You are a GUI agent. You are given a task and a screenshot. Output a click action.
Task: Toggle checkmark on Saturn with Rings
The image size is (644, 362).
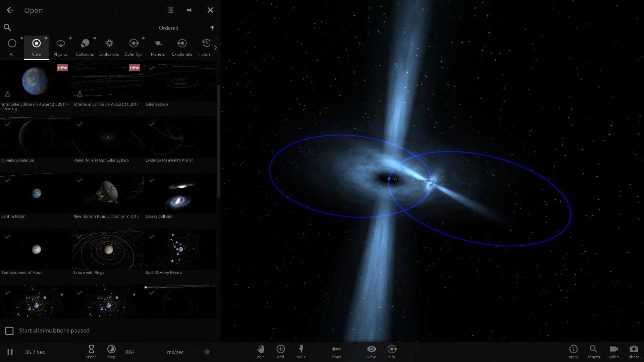[79, 236]
